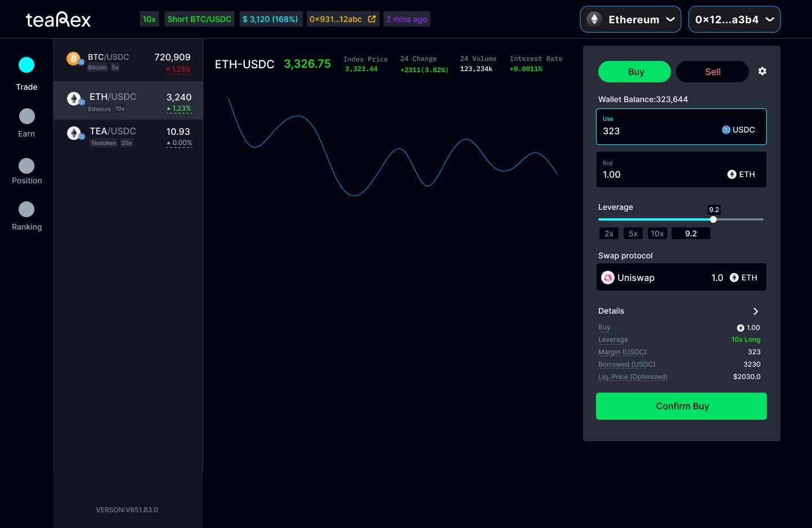
Task: Open the trade settings gear icon
Action: [x=762, y=71]
